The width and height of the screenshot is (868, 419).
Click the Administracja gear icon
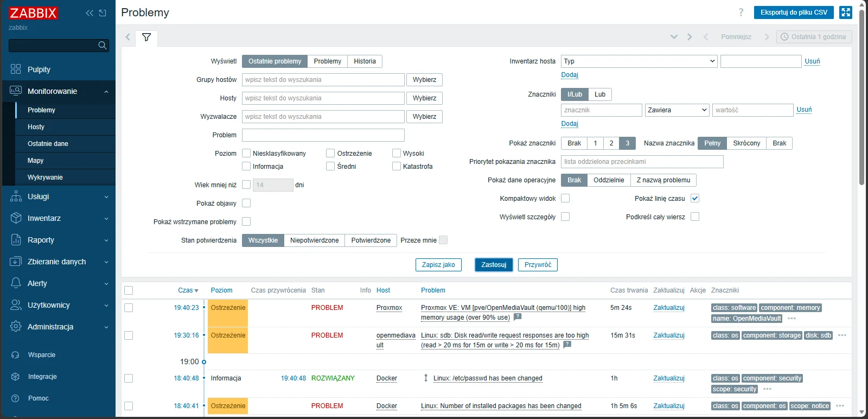pos(16,327)
